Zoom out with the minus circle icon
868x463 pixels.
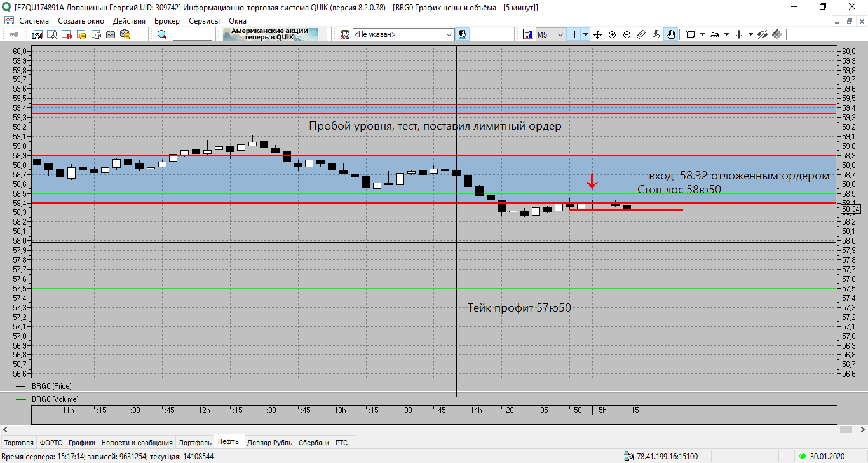click(627, 34)
